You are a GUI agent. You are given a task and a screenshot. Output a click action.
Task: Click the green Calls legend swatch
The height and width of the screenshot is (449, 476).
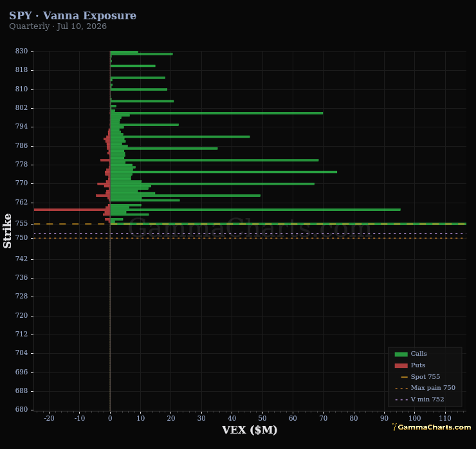coord(401,354)
